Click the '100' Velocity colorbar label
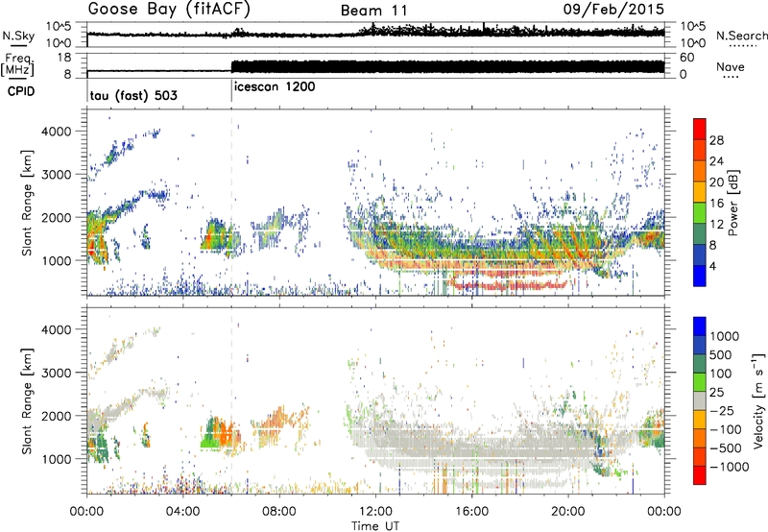 tap(720, 374)
